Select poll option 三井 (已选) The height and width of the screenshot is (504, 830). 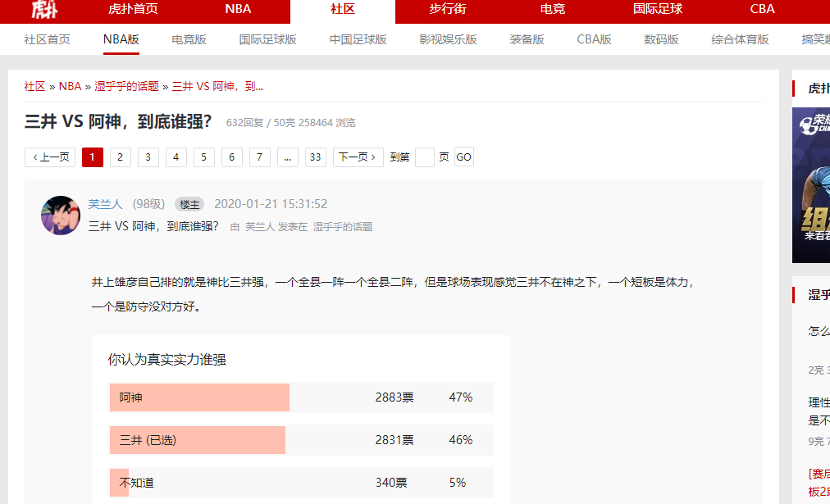click(x=301, y=440)
